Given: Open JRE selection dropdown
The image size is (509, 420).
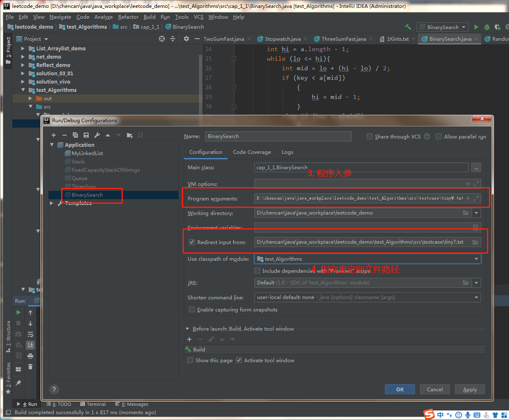Looking at the screenshot, I should (x=476, y=283).
